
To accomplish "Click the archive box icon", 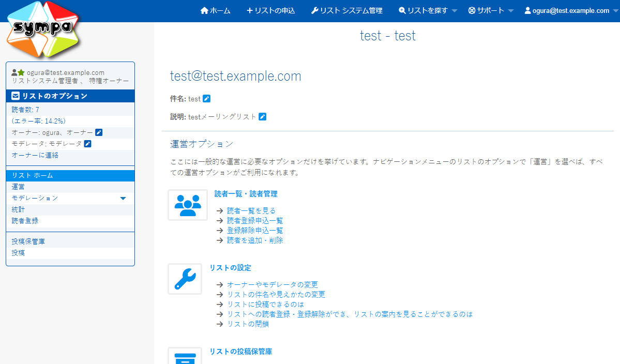I will 185,357.
